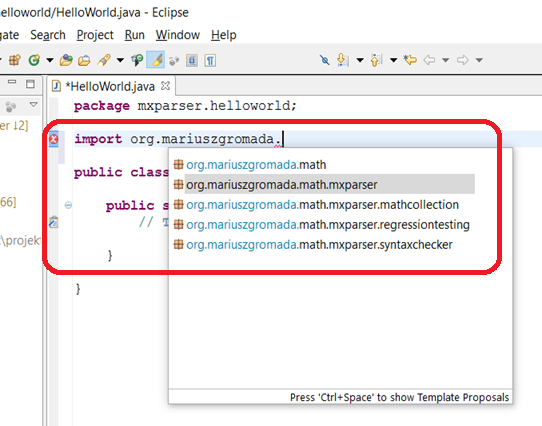Click the Next Annotation down-arrow icon
The width and height of the screenshot is (542, 426).
[x=342, y=60]
